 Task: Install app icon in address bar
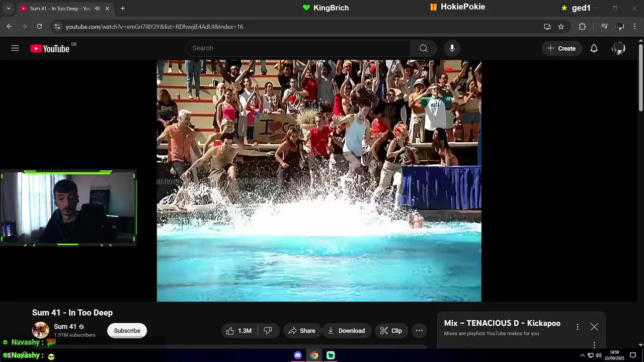[547, 26]
